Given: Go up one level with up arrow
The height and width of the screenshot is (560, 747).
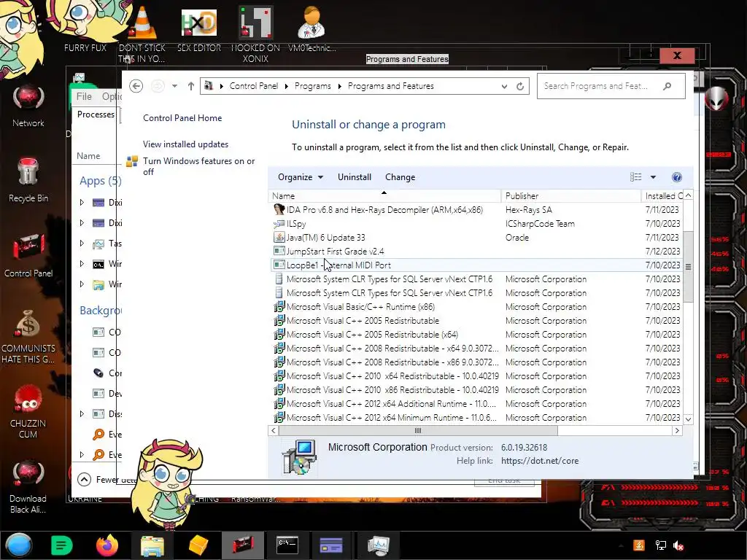Looking at the screenshot, I should [190, 86].
